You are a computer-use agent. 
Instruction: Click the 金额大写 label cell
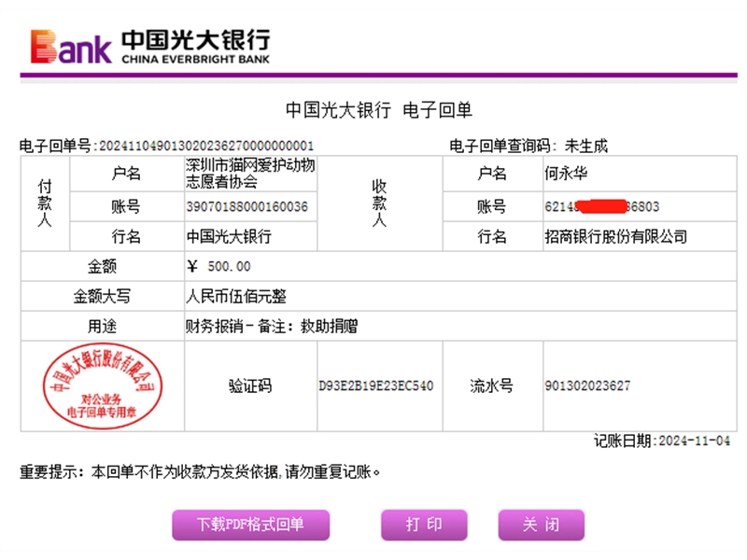(x=103, y=296)
